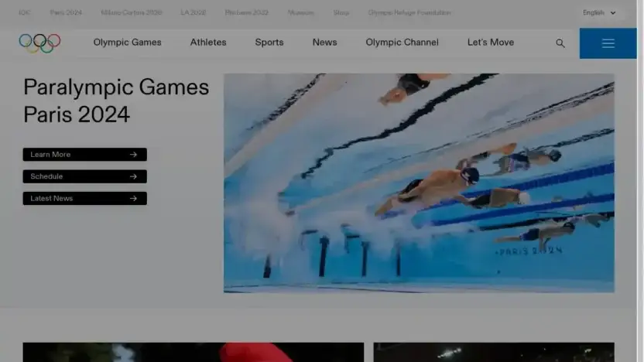Click the page vertical scrollbar
Viewport: 644px width, 362px height.
pyautogui.click(x=640, y=181)
